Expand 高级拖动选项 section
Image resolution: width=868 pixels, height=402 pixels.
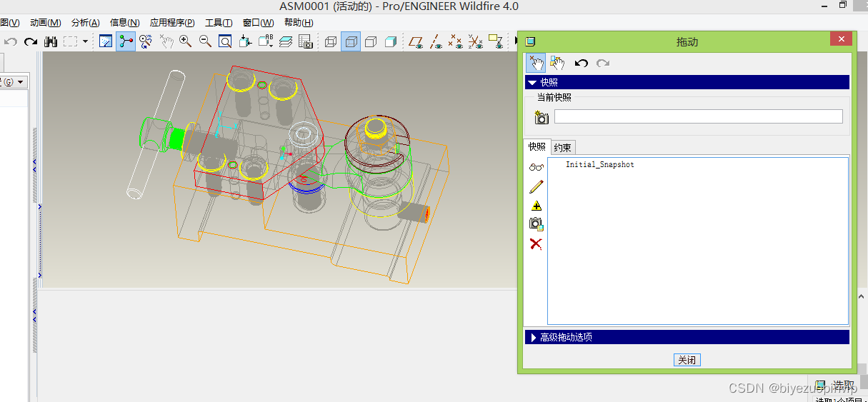pos(687,337)
